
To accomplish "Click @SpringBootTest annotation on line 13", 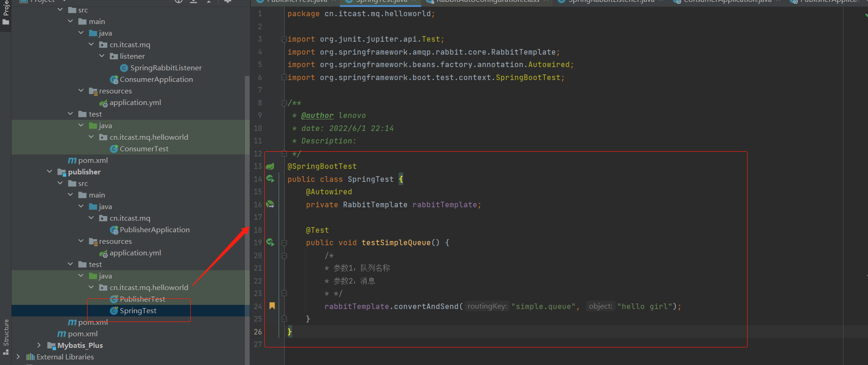I will coord(322,167).
